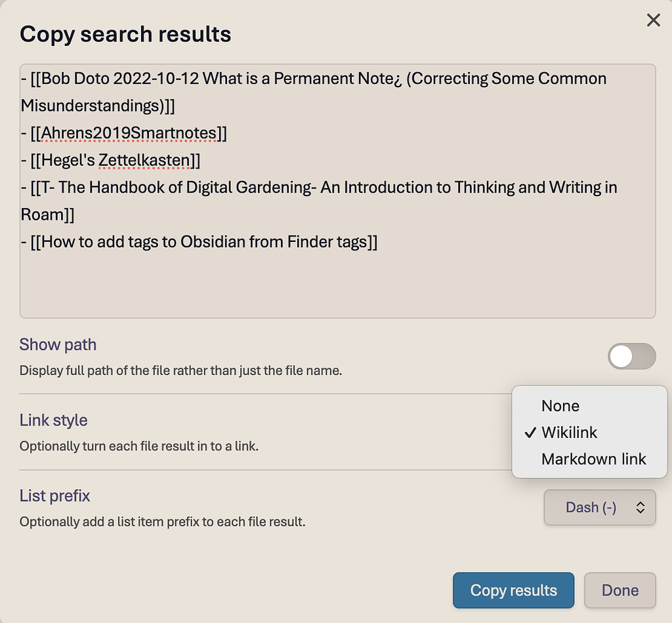672x623 pixels.
Task: Click the close X icon on the dialog
Action: [x=653, y=20]
